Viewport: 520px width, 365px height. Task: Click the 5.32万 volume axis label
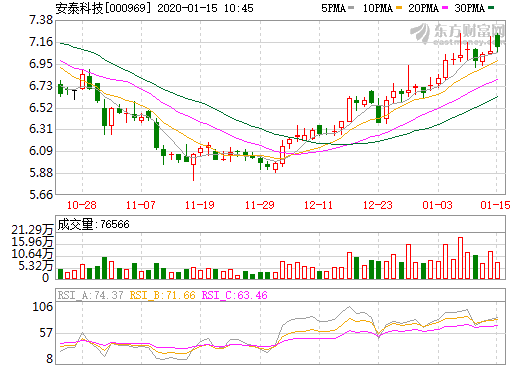(36, 266)
